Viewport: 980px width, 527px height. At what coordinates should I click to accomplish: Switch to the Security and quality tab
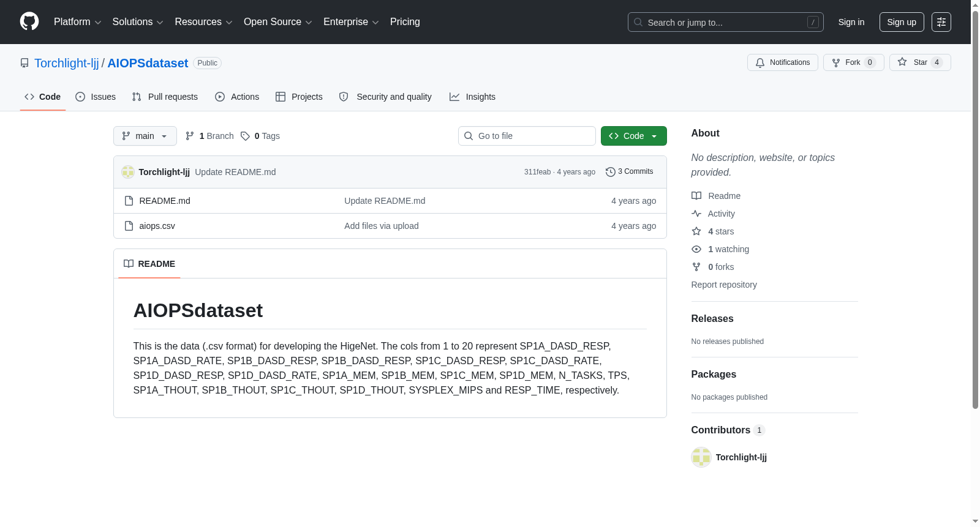tap(385, 97)
